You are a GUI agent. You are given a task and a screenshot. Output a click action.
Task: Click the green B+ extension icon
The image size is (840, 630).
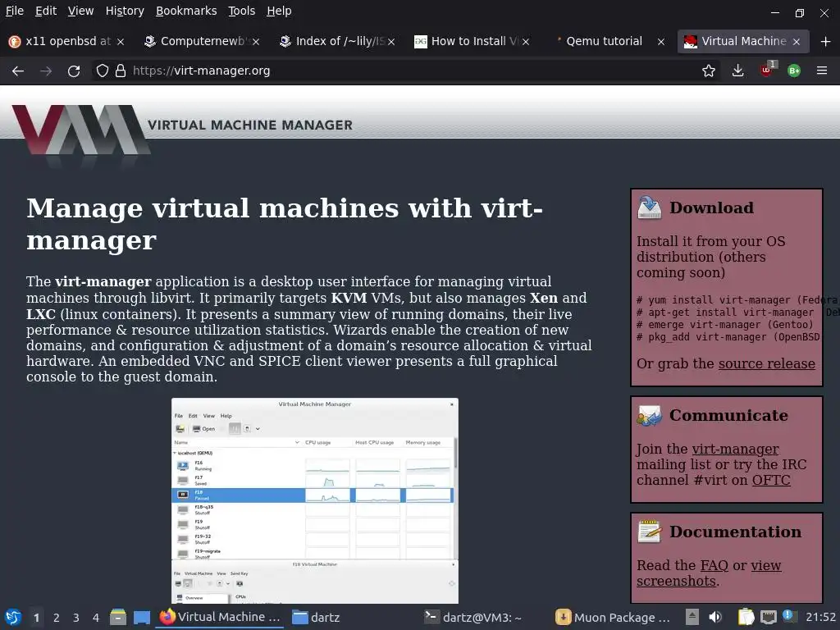794,71
